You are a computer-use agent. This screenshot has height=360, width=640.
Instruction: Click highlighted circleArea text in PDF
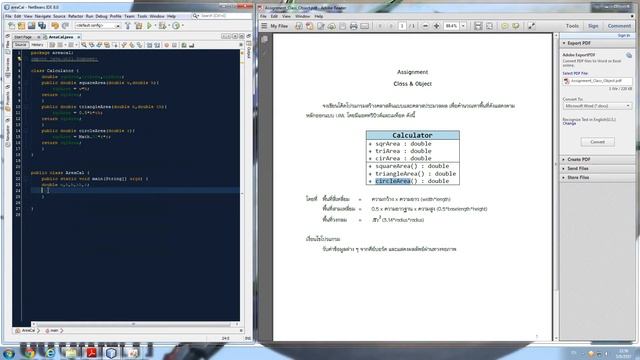(x=393, y=181)
